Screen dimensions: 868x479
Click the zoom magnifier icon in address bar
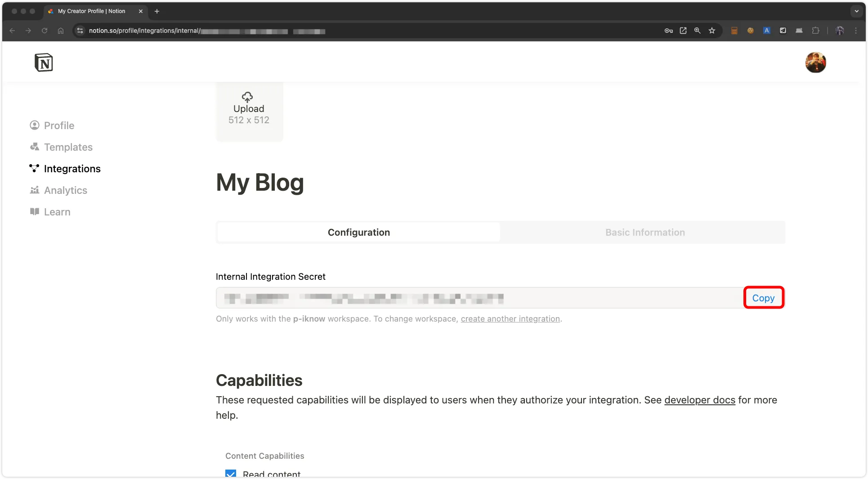[697, 31]
